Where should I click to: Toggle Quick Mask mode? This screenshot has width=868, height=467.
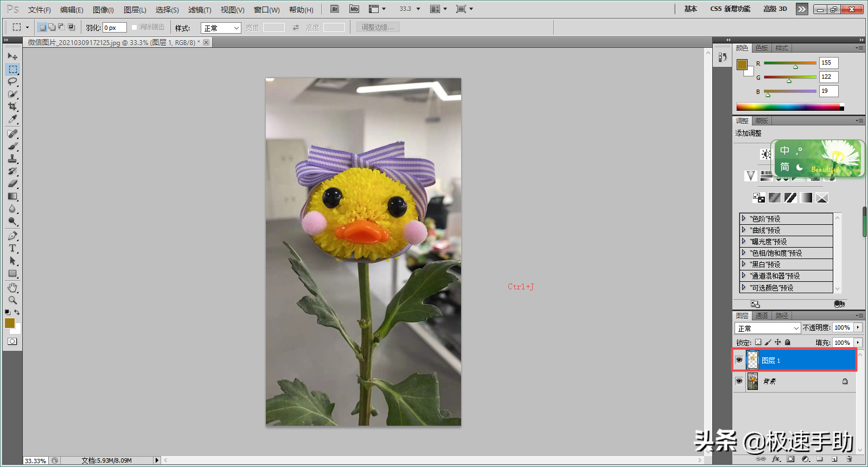coord(12,342)
